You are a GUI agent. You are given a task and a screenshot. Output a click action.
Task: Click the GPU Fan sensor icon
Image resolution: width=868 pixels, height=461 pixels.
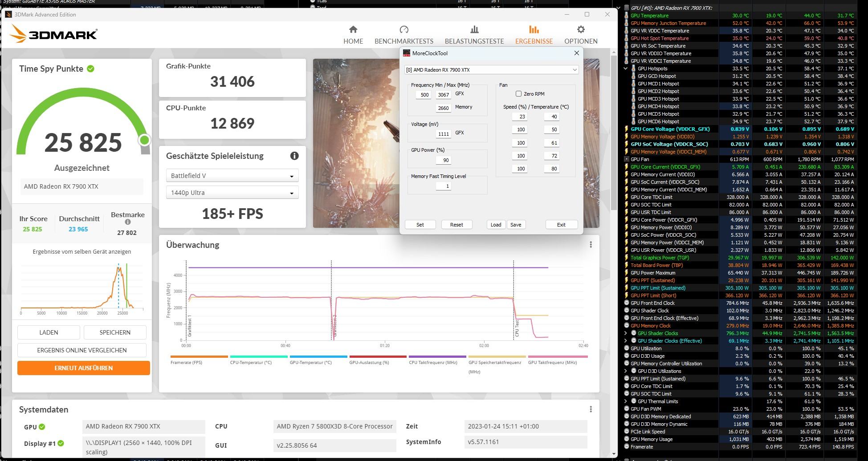(x=626, y=159)
